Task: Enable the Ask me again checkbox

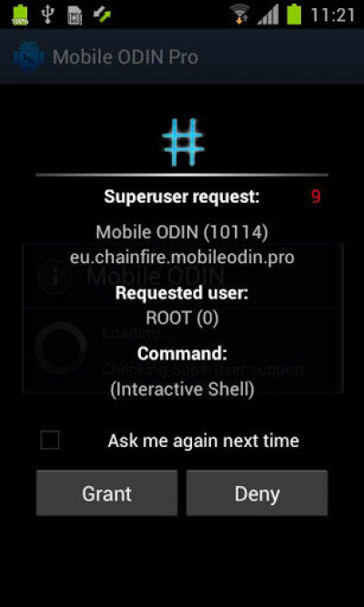Action: [x=50, y=440]
